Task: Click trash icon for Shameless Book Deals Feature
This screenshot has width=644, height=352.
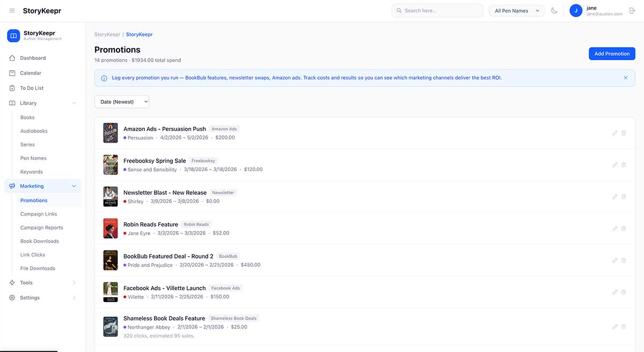Action: coord(624,327)
